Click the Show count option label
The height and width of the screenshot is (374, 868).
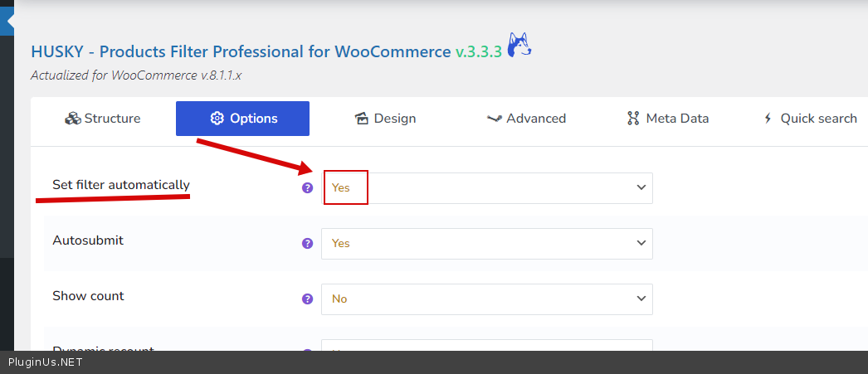(88, 296)
